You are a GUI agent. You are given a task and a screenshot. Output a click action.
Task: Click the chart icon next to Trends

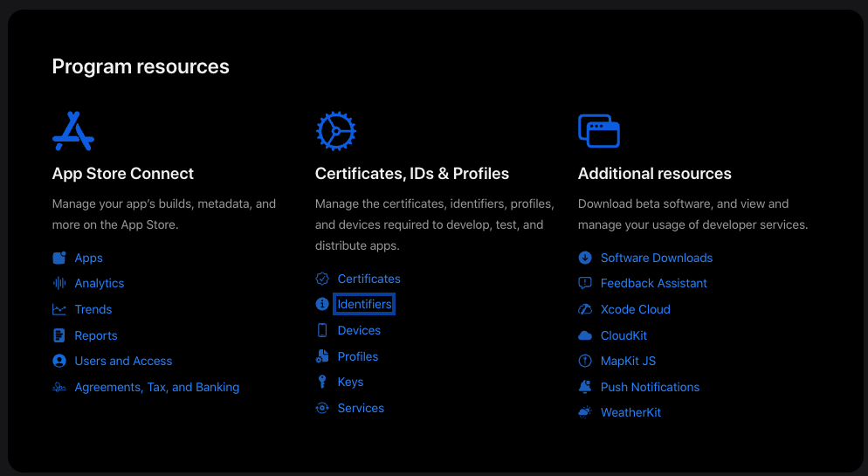click(x=59, y=309)
